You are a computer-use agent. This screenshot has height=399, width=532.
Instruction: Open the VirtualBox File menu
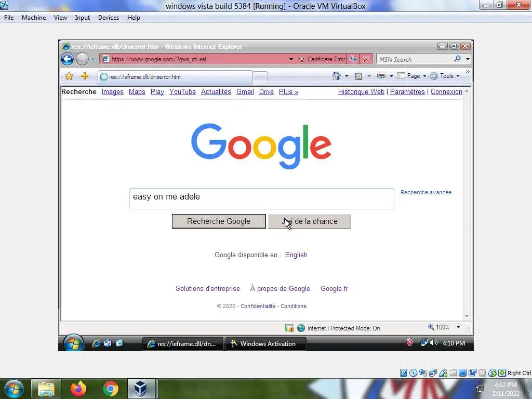click(x=9, y=18)
